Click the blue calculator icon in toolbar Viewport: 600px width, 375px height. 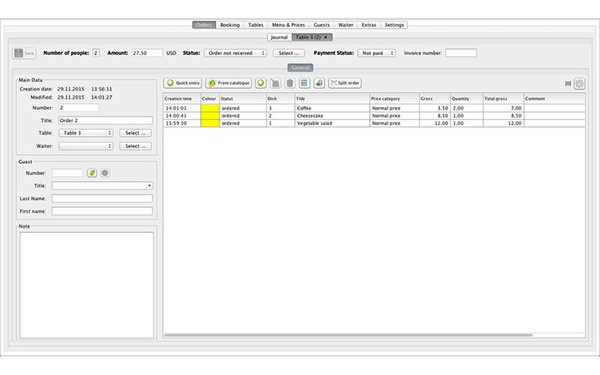[304, 83]
